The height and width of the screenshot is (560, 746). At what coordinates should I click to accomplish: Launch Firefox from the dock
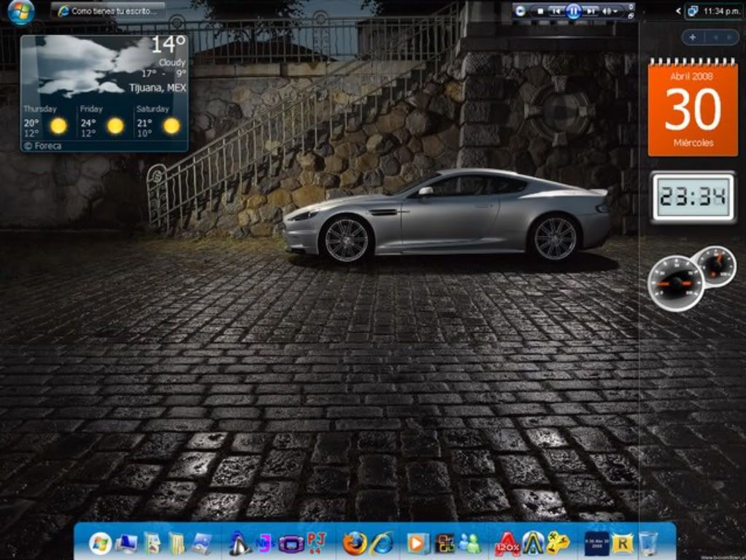[355, 543]
